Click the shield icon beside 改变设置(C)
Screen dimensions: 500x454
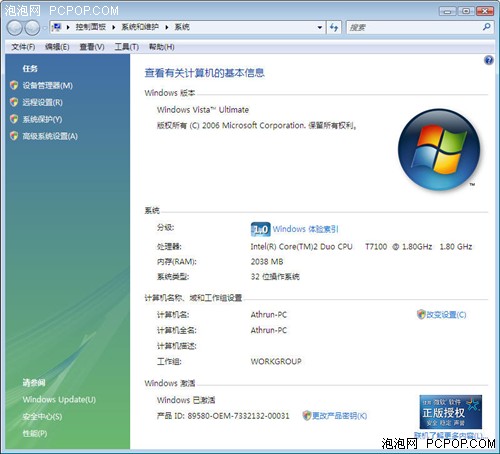click(x=421, y=314)
